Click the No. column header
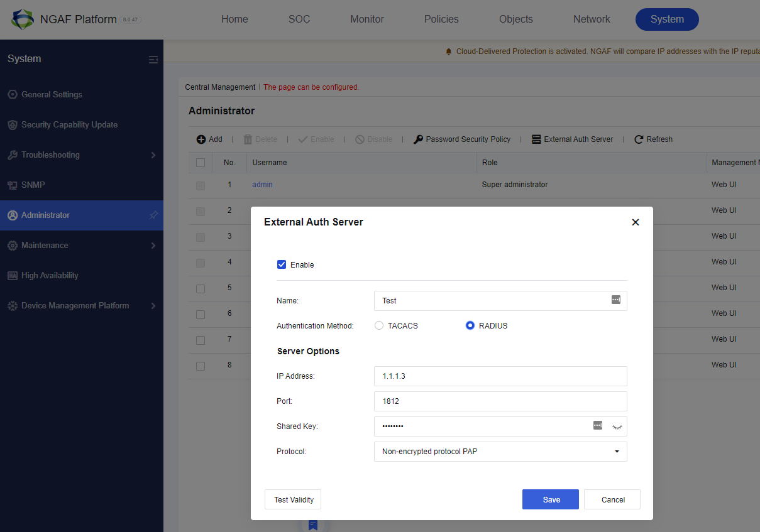The width and height of the screenshot is (760, 532). pyautogui.click(x=229, y=163)
